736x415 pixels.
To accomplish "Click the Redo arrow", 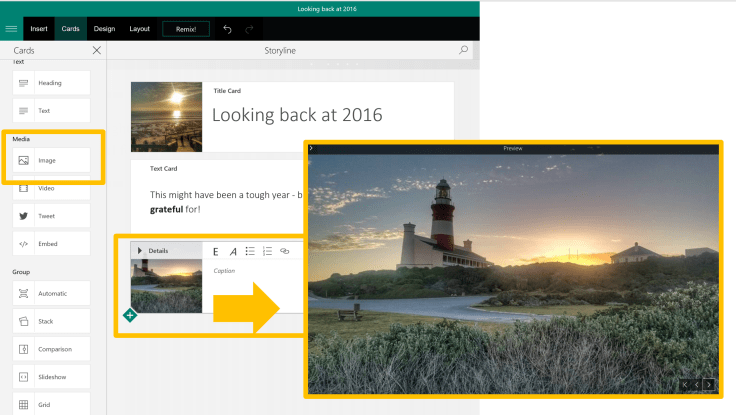I will pos(250,29).
